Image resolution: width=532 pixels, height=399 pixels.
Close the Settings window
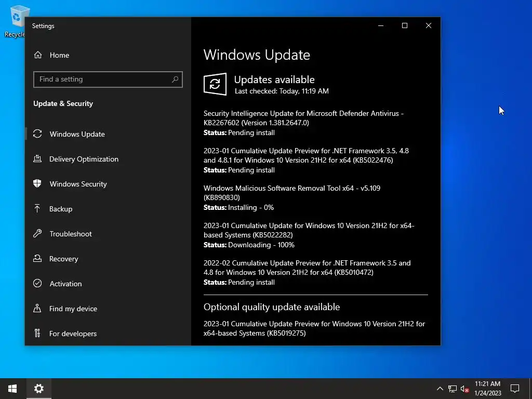tap(429, 25)
